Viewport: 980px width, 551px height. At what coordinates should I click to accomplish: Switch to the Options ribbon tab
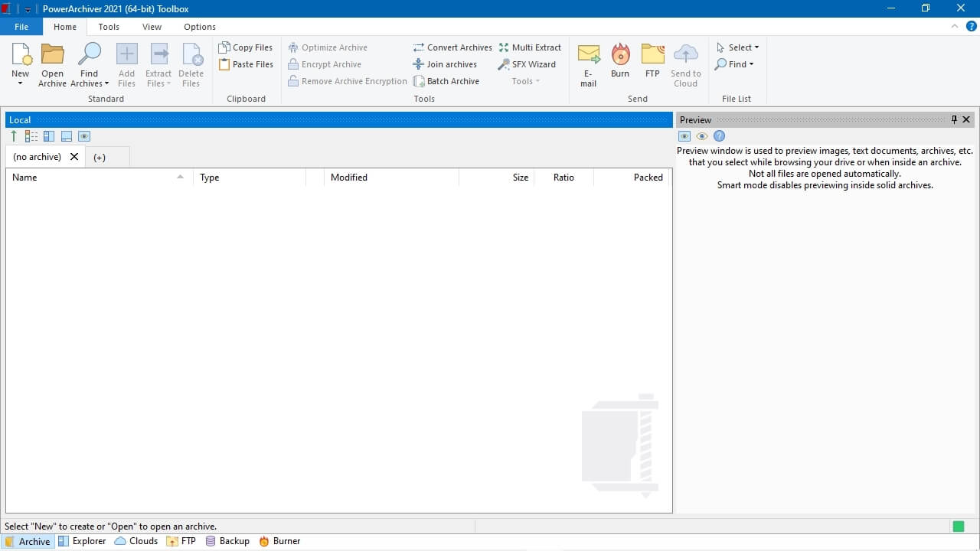(x=199, y=27)
